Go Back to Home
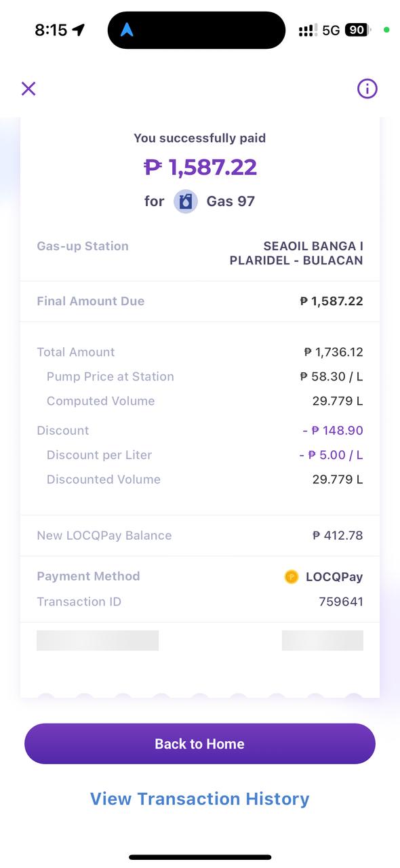The width and height of the screenshot is (400, 868). [200, 744]
